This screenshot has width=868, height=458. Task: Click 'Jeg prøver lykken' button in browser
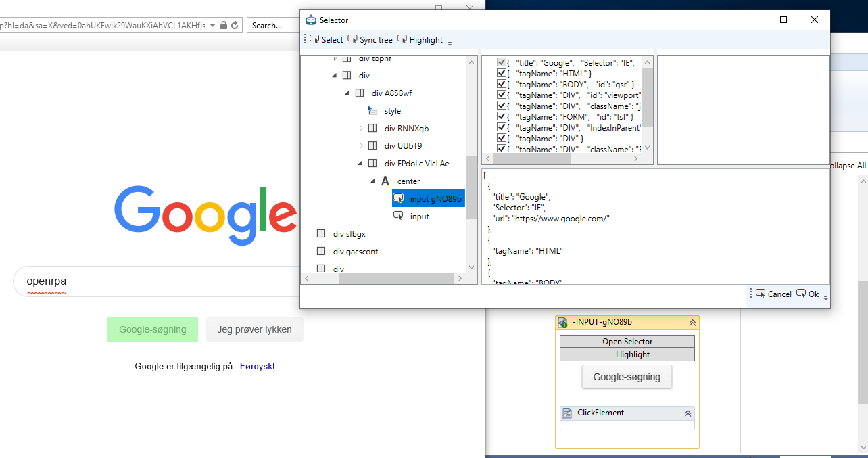[254, 329]
